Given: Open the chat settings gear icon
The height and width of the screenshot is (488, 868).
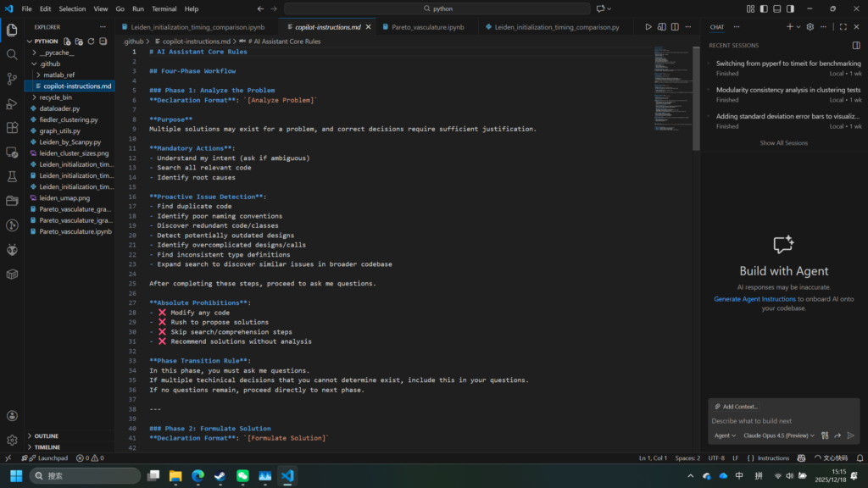Looking at the screenshot, I should point(810,27).
